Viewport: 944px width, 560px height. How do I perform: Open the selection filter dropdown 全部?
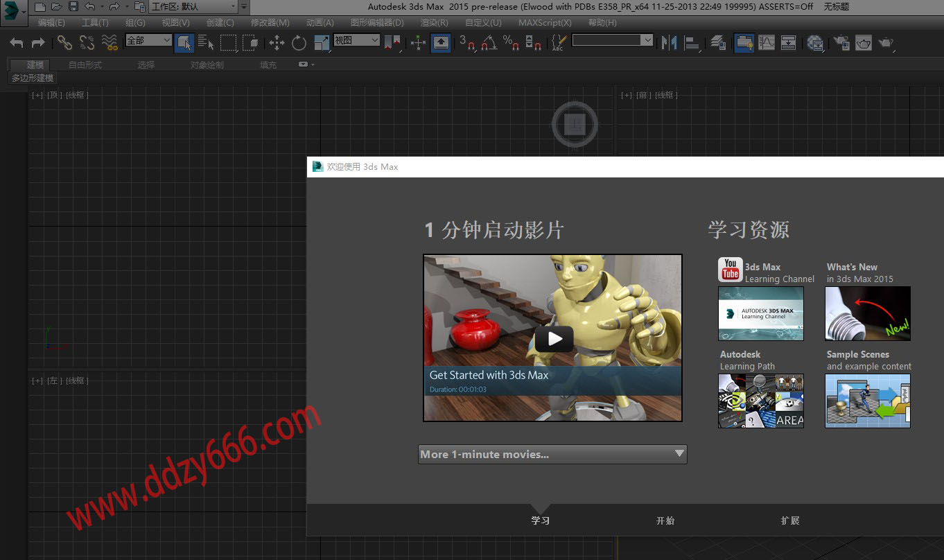(148, 40)
